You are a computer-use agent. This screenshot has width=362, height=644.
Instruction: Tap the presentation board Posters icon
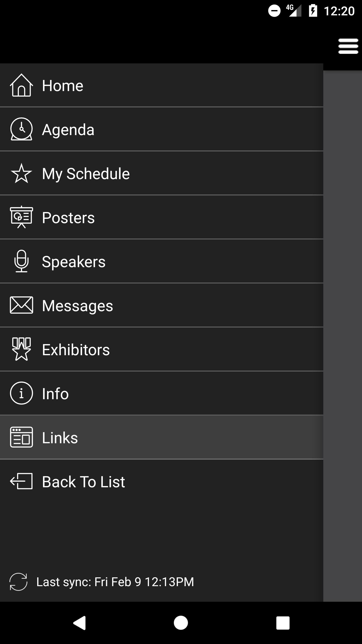pos(21,217)
